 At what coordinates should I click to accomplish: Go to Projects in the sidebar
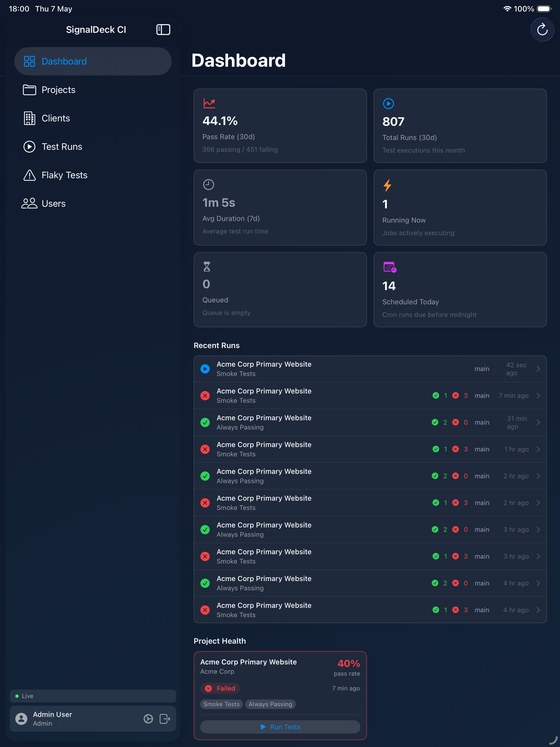point(93,90)
